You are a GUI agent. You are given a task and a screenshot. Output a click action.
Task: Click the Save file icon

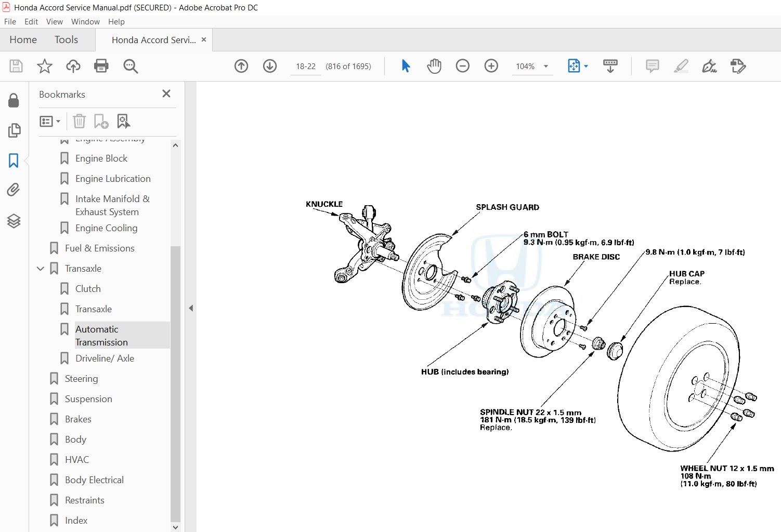click(16, 66)
